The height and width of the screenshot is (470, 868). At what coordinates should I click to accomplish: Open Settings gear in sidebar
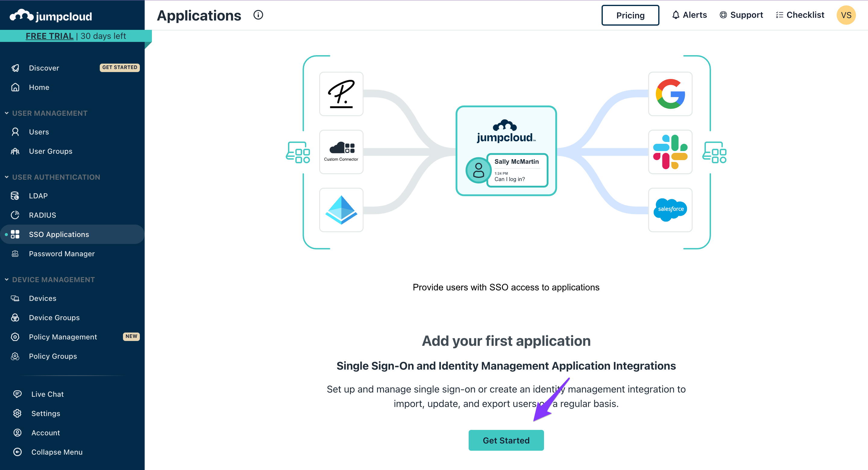click(x=17, y=413)
